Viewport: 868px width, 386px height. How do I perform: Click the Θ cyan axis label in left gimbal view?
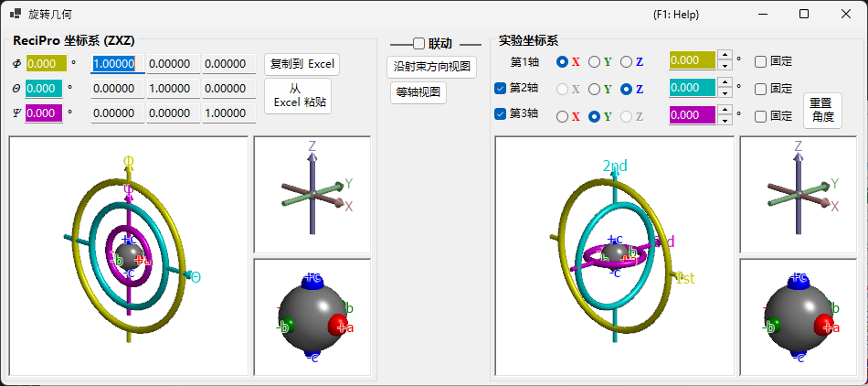(x=196, y=278)
